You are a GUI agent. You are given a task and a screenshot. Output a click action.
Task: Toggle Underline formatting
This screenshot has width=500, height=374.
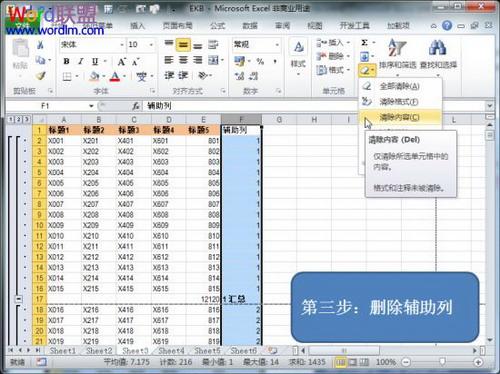coord(95,61)
